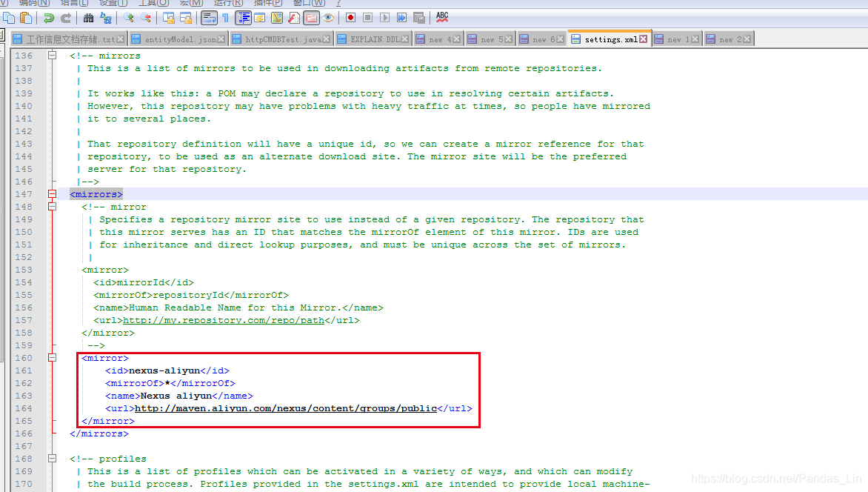This screenshot has height=492, width=868.
Task: Zoom out with the magnifier minus icon
Action: (146, 18)
